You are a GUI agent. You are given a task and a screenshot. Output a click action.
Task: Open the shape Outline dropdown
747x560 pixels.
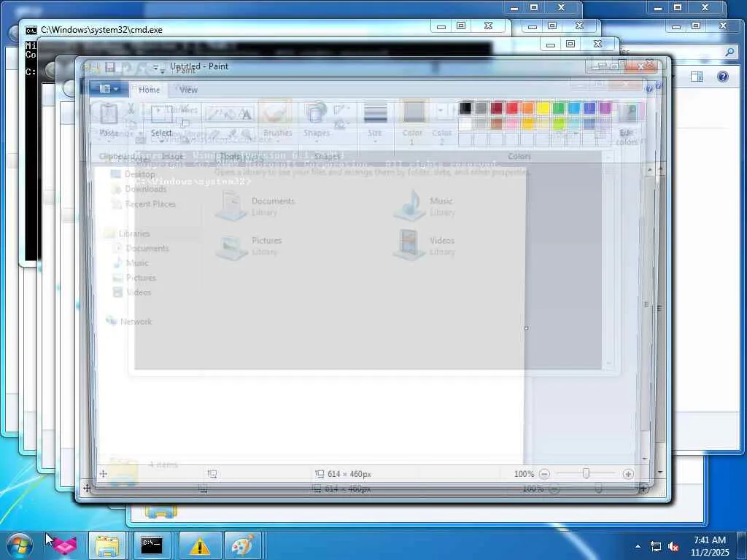tap(340, 110)
